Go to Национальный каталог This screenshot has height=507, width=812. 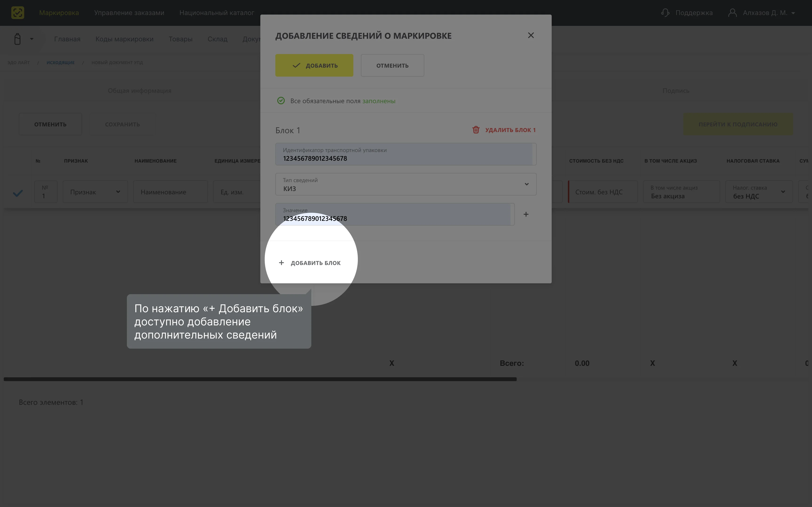[217, 13]
